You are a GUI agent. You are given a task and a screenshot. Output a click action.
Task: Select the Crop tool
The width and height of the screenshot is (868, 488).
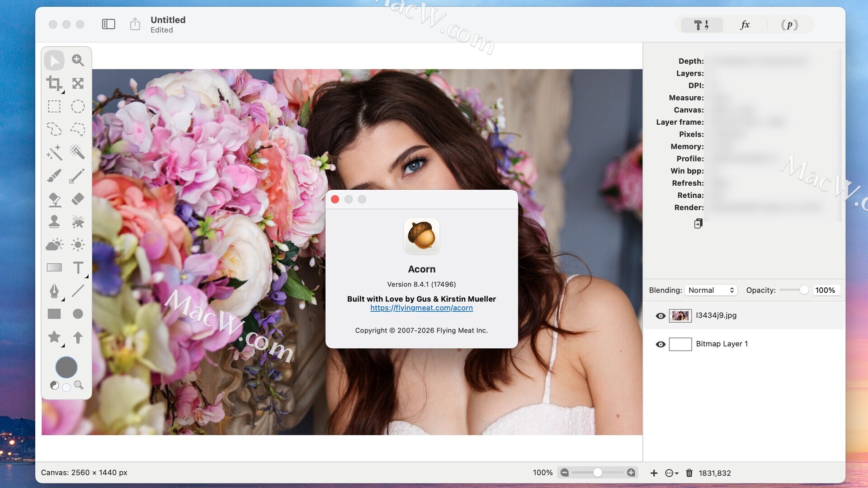pos(54,84)
